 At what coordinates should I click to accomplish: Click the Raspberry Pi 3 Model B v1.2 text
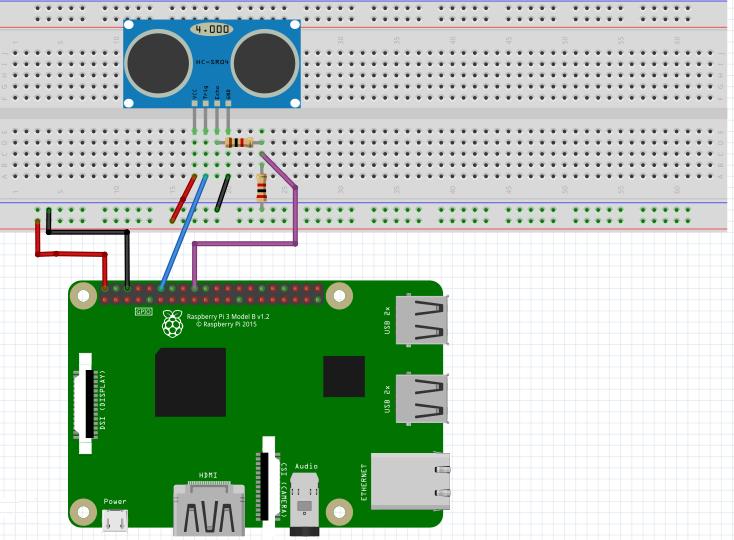click(228, 316)
